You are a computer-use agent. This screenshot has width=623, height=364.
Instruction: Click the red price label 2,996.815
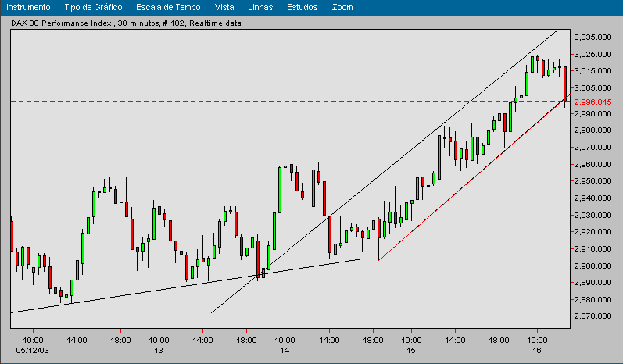(x=593, y=102)
